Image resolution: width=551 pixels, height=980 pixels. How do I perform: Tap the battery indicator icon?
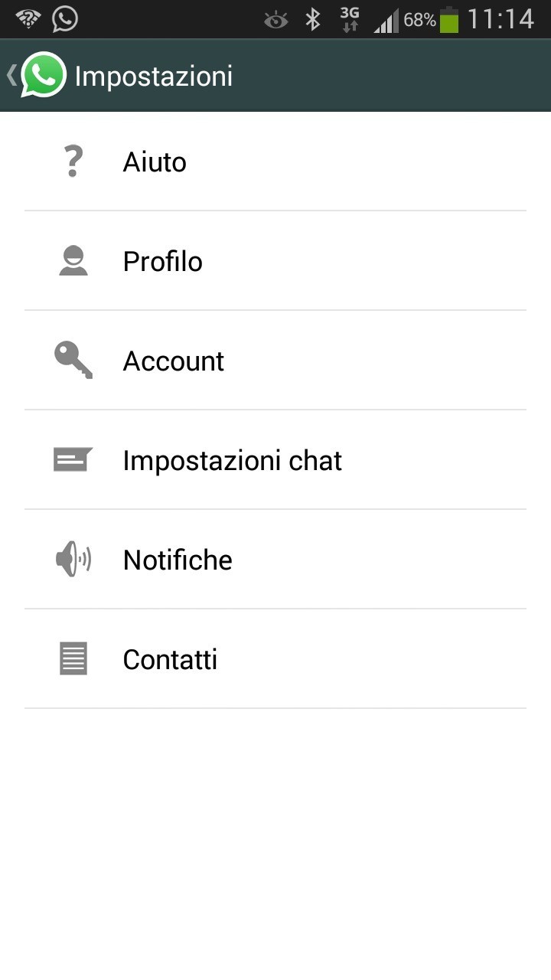(449, 20)
